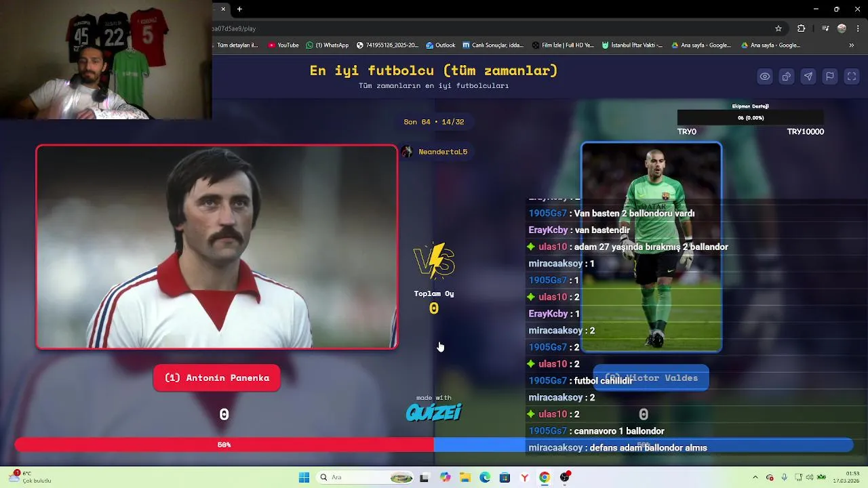Expand the hidden bookmarks chevron

(852, 45)
